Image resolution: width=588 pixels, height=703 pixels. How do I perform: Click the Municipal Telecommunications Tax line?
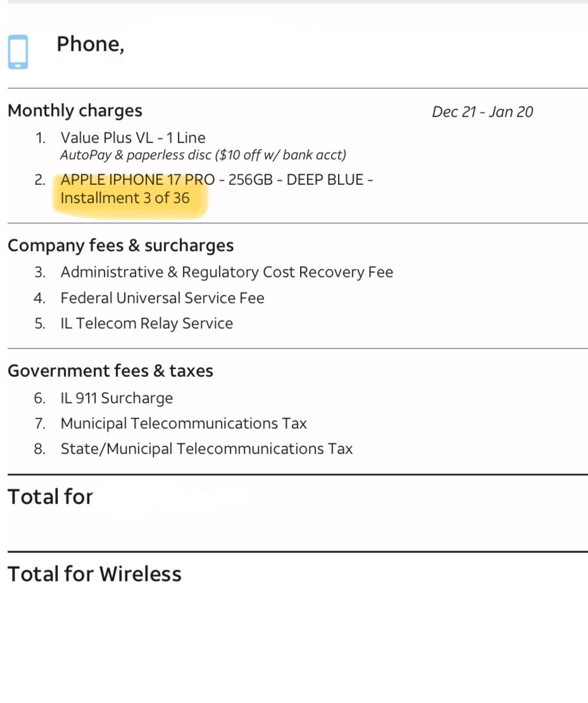point(184,424)
